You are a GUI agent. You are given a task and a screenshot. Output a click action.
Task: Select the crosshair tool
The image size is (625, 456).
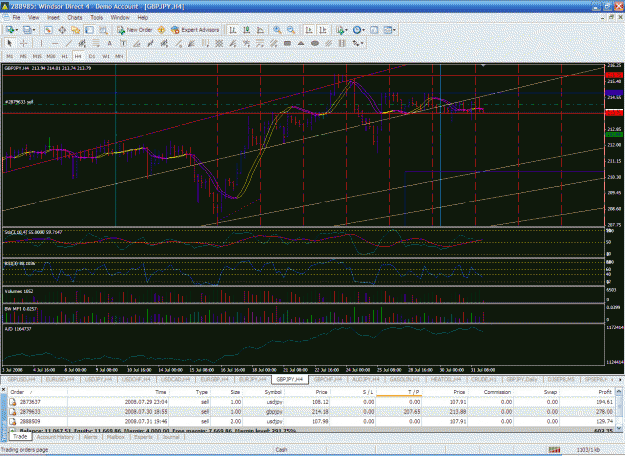coord(24,43)
